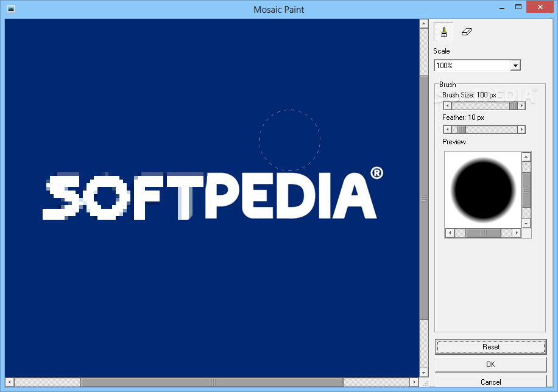
Task: Click the letter P in the canvas logo
Action: pyautogui.click(x=224, y=195)
